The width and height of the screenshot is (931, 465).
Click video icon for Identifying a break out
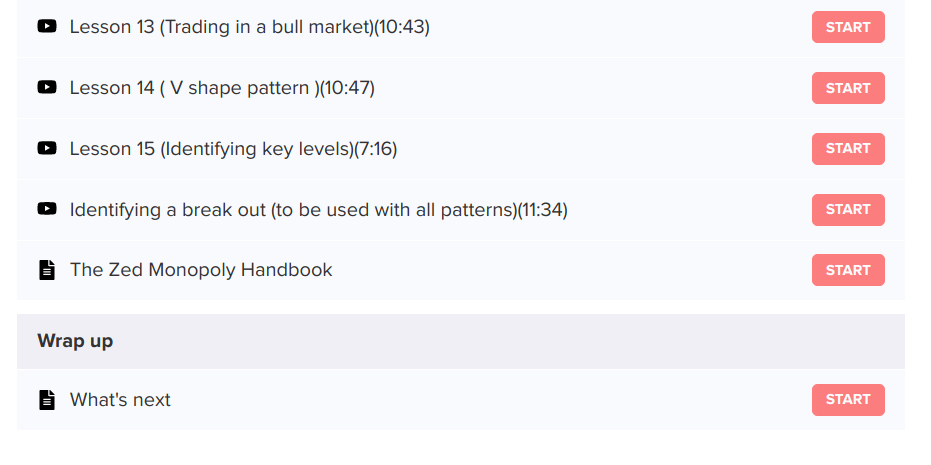tap(46, 210)
